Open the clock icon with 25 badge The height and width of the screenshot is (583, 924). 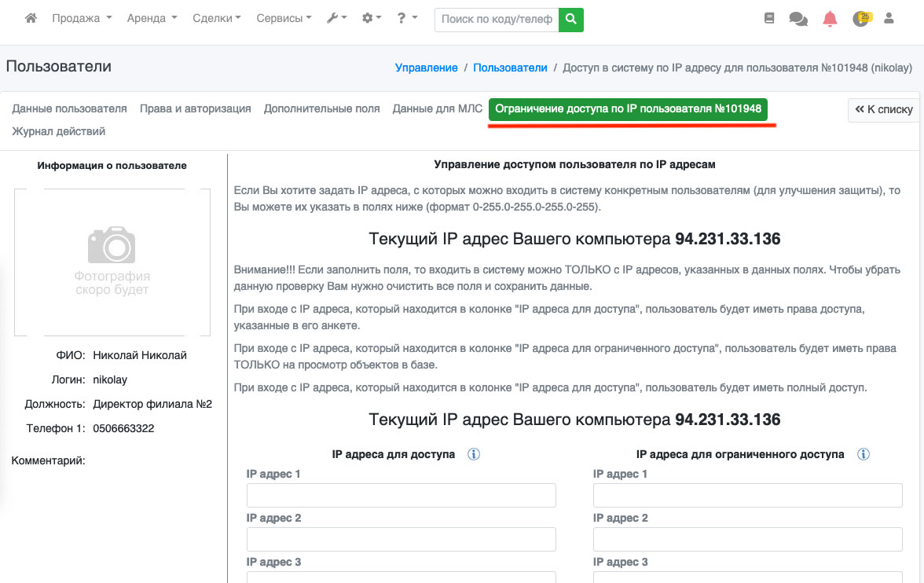(861, 18)
